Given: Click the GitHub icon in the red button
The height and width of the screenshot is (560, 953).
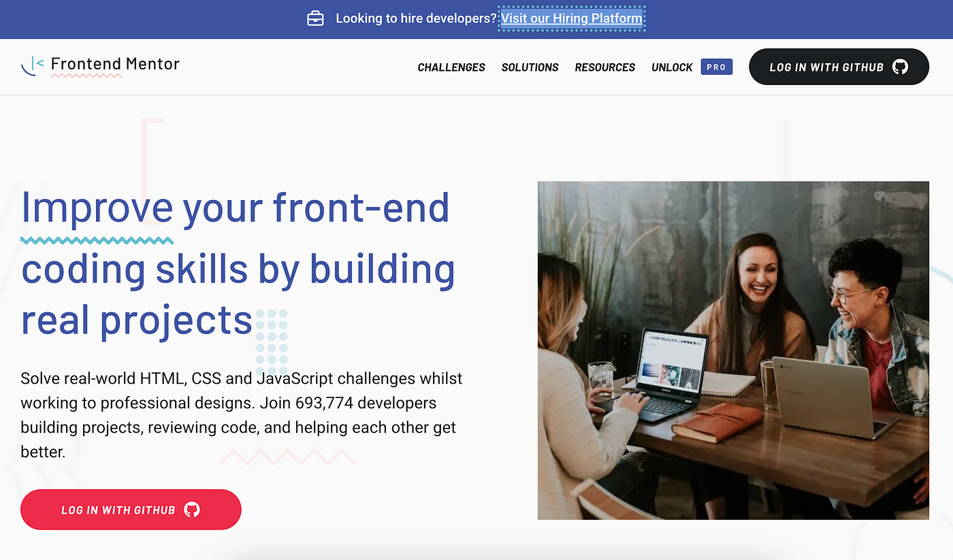Looking at the screenshot, I should pos(192,510).
